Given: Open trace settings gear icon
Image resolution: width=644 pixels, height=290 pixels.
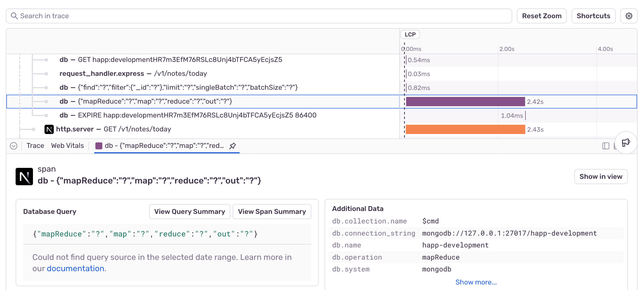Looking at the screenshot, I should click(629, 16).
